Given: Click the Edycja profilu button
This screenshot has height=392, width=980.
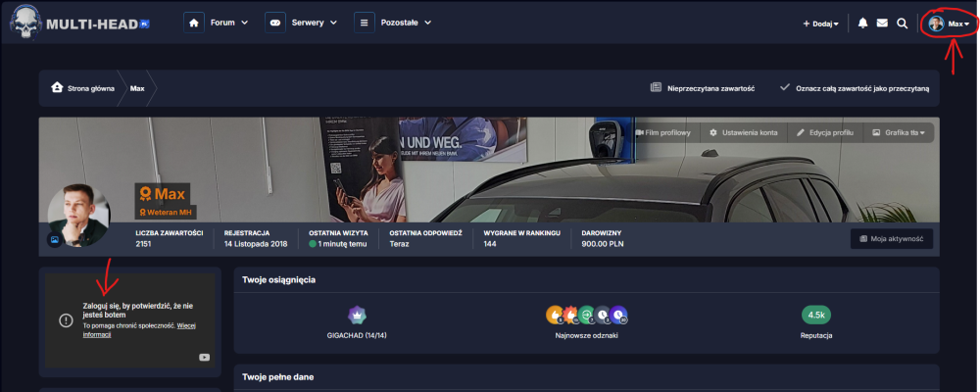Looking at the screenshot, I should pyautogui.click(x=824, y=132).
